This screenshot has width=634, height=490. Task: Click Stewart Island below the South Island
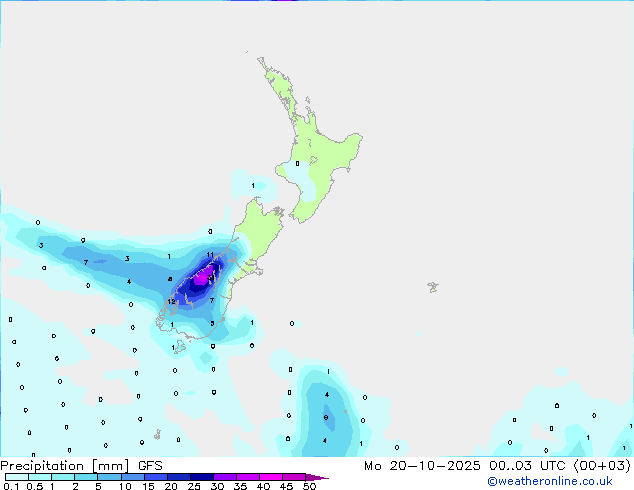[x=179, y=347]
